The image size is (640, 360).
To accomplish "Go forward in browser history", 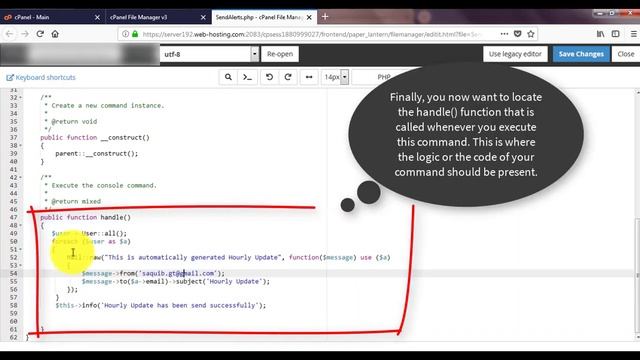I will [25, 34].
